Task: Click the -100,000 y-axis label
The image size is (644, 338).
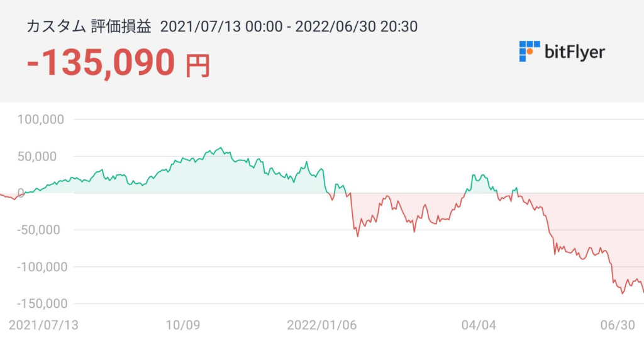Action: click(x=42, y=267)
